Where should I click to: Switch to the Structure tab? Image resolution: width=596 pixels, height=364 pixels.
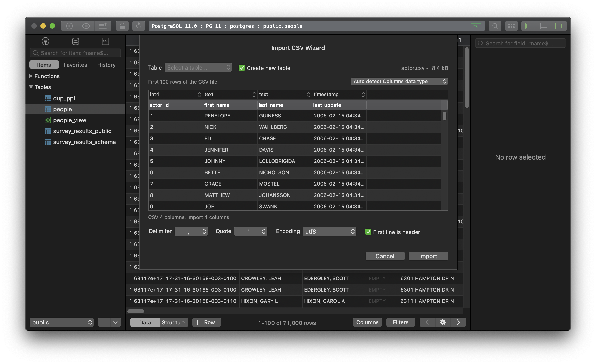[x=173, y=322]
